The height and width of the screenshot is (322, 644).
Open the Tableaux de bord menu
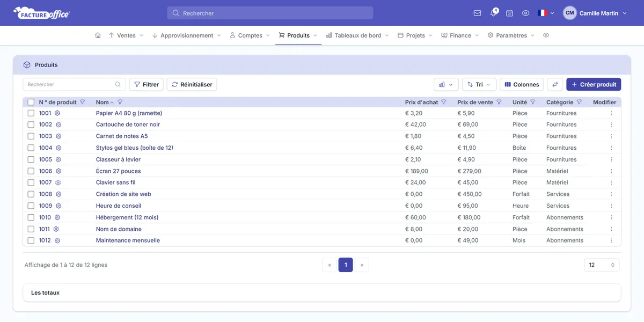tap(358, 35)
